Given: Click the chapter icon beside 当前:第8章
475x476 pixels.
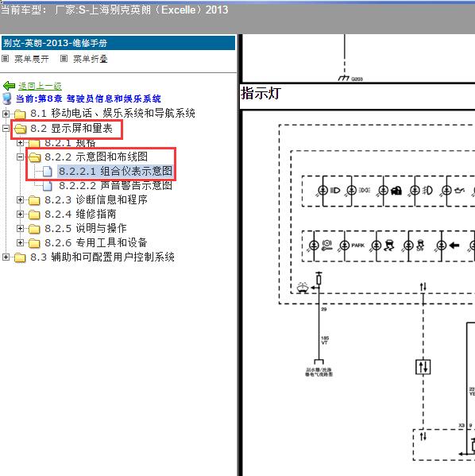Looking at the screenshot, I should point(7,99).
